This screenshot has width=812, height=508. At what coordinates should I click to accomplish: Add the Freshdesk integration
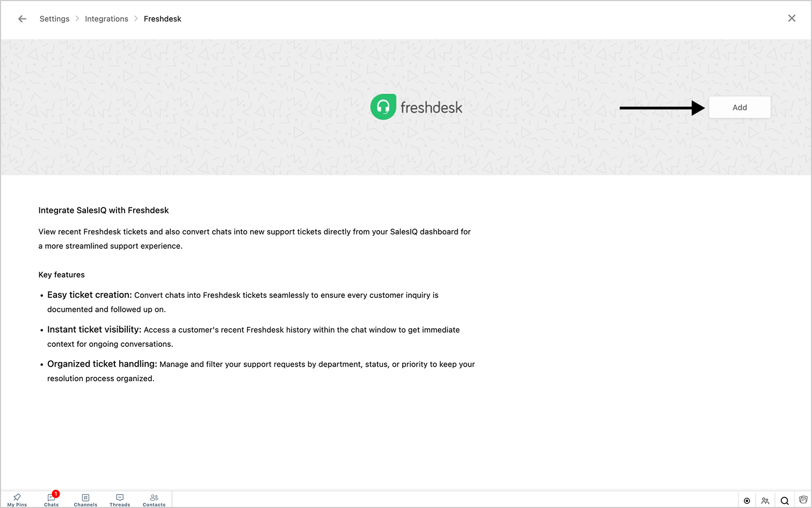[740, 108]
